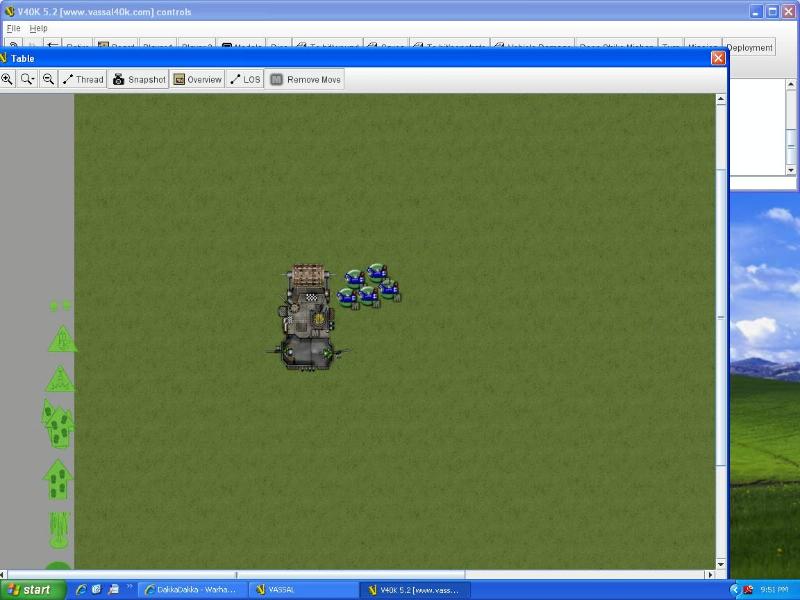
Task: Enable the LOS line-of-sight tool
Action: 245,79
